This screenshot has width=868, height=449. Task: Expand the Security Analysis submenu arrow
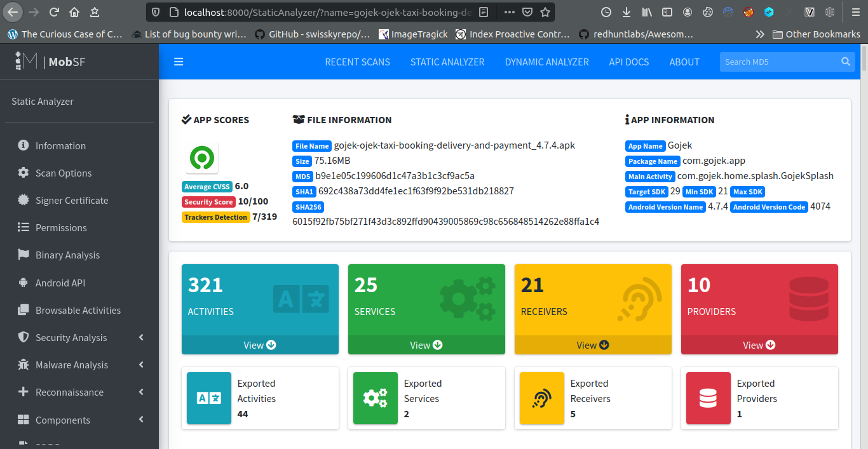tap(141, 337)
